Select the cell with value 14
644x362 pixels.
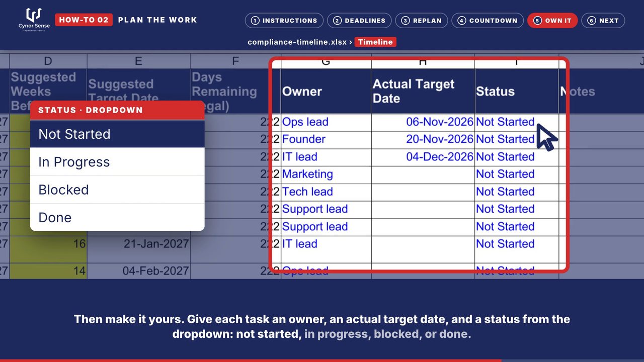[48, 271]
